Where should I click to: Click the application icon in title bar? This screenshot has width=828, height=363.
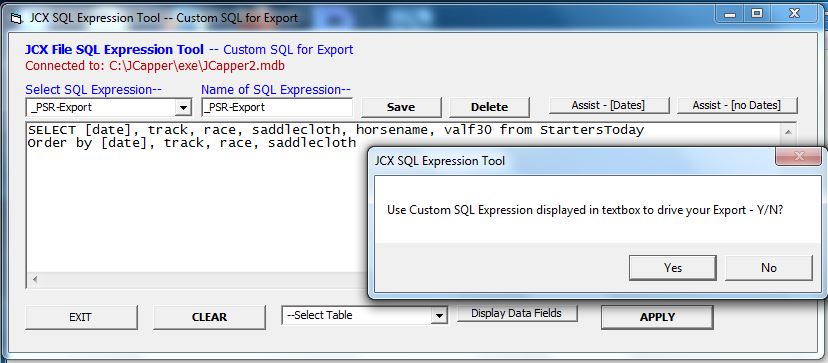(16, 18)
